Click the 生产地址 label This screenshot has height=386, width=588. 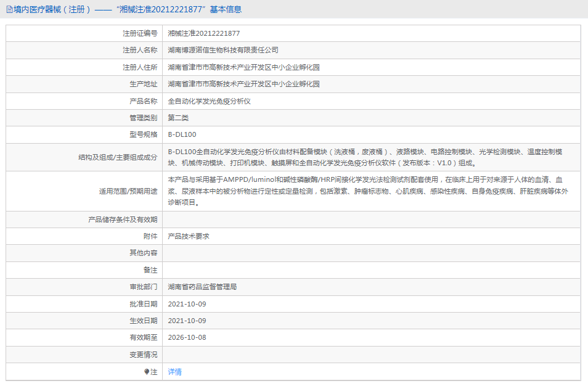(143, 84)
